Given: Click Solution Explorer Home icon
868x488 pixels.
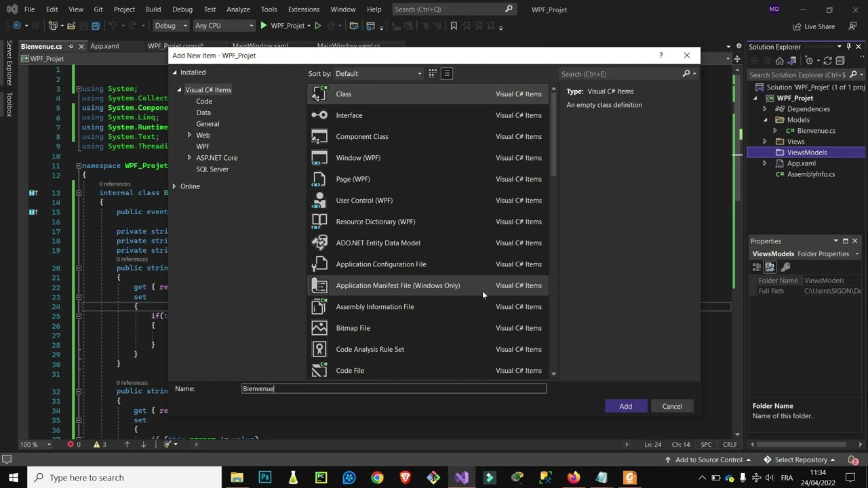Looking at the screenshot, I should pos(780,61).
